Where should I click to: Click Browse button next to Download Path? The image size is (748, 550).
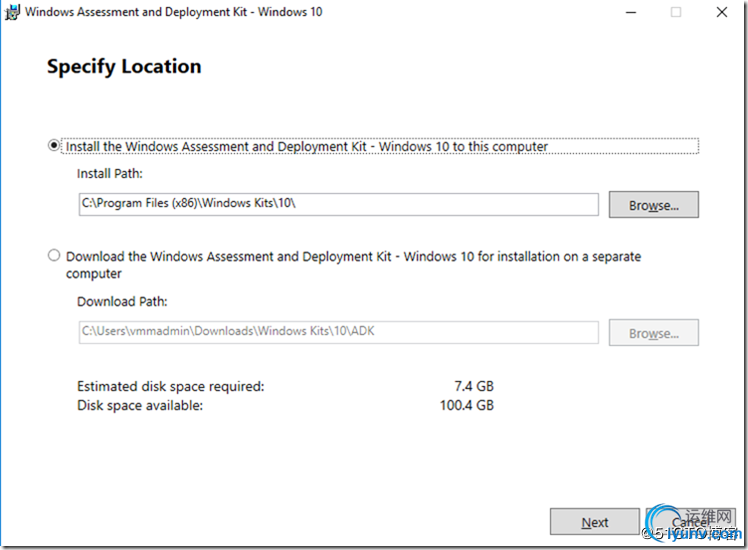point(654,332)
